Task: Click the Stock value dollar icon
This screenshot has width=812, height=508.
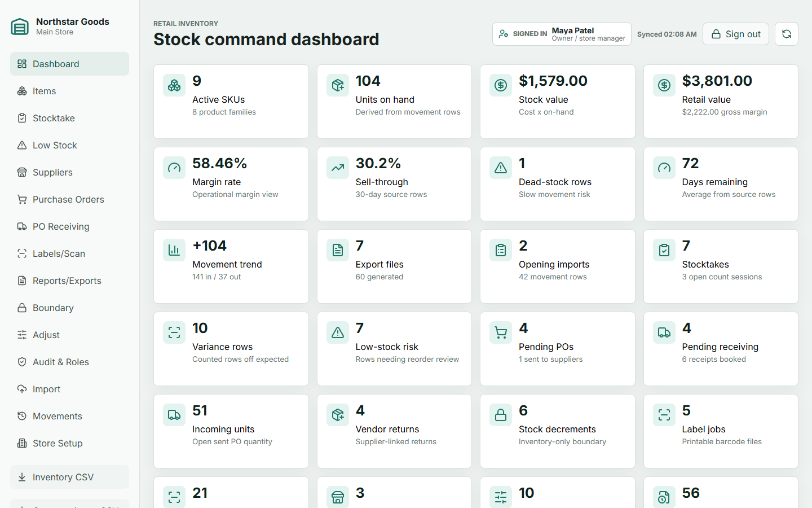Action: (x=501, y=85)
